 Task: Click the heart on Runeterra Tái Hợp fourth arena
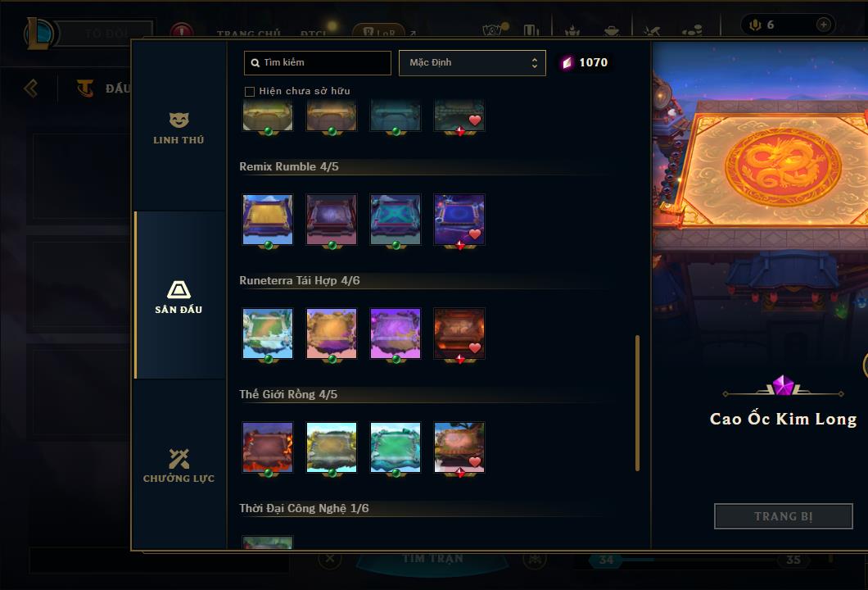(x=475, y=348)
